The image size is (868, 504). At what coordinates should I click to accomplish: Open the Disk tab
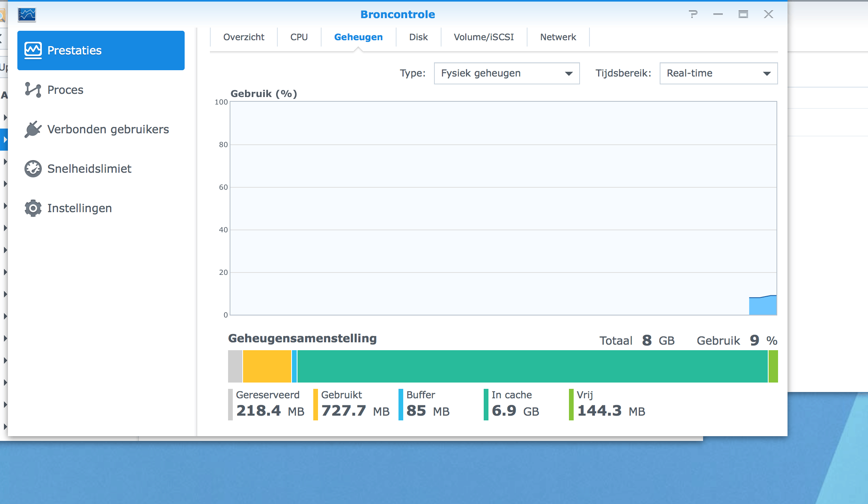click(418, 37)
